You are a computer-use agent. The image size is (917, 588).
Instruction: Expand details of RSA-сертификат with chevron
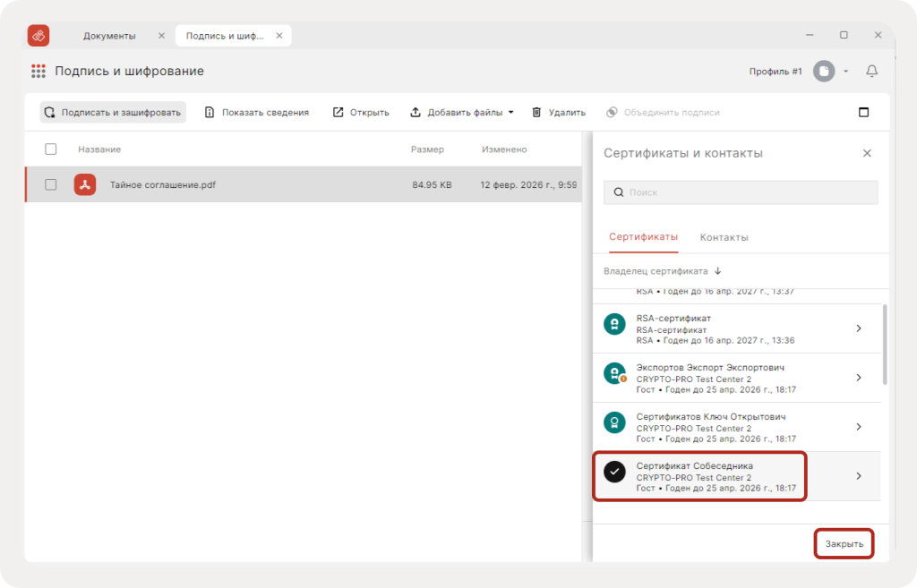pyautogui.click(x=859, y=328)
